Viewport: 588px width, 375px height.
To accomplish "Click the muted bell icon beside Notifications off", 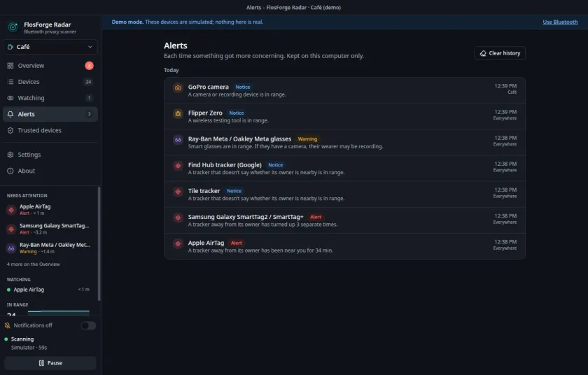I will coord(8,325).
